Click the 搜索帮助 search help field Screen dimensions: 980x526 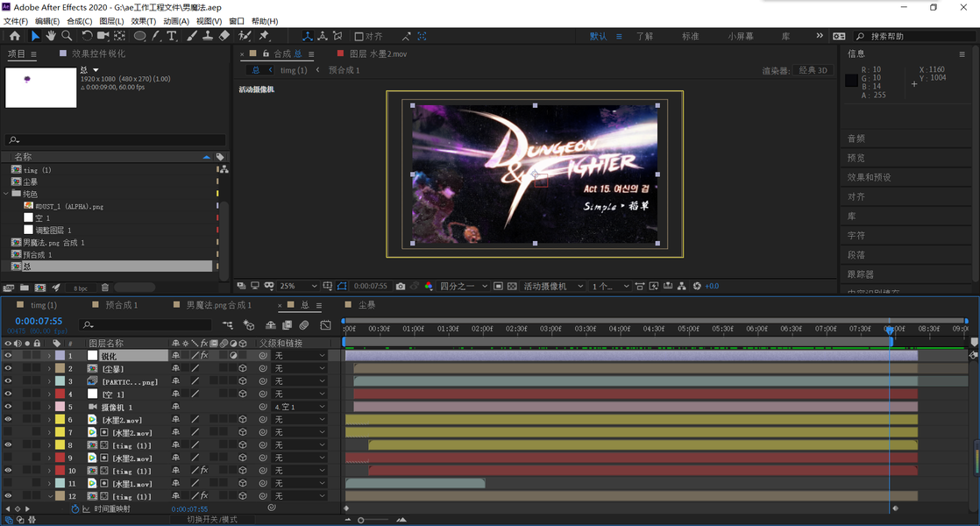point(916,36)
